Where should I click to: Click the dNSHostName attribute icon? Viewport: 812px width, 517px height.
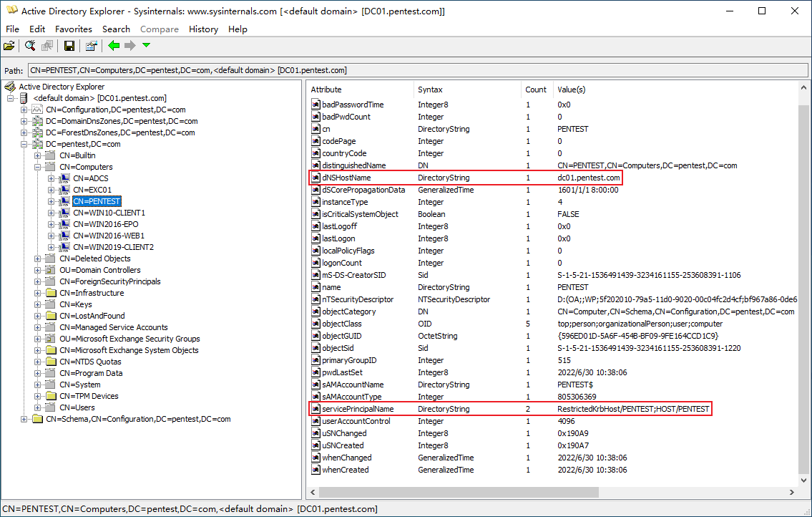coord(316,178)
